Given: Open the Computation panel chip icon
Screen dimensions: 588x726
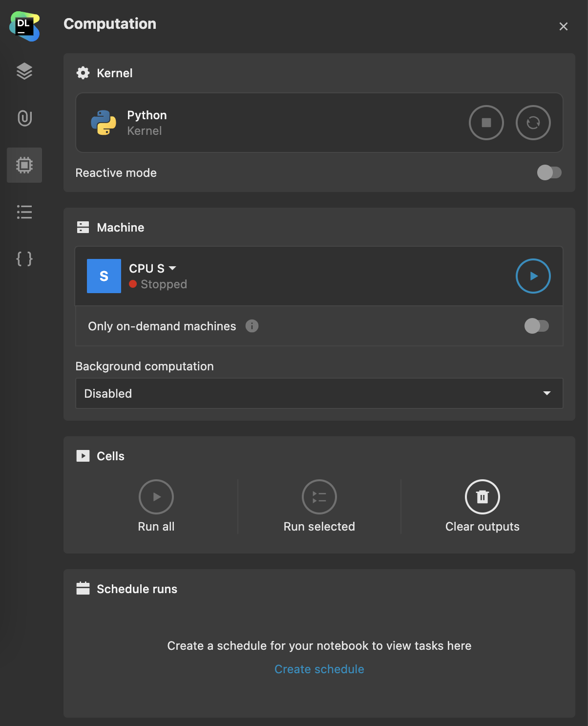Looking at the screenshot, I should pos(24,165).
